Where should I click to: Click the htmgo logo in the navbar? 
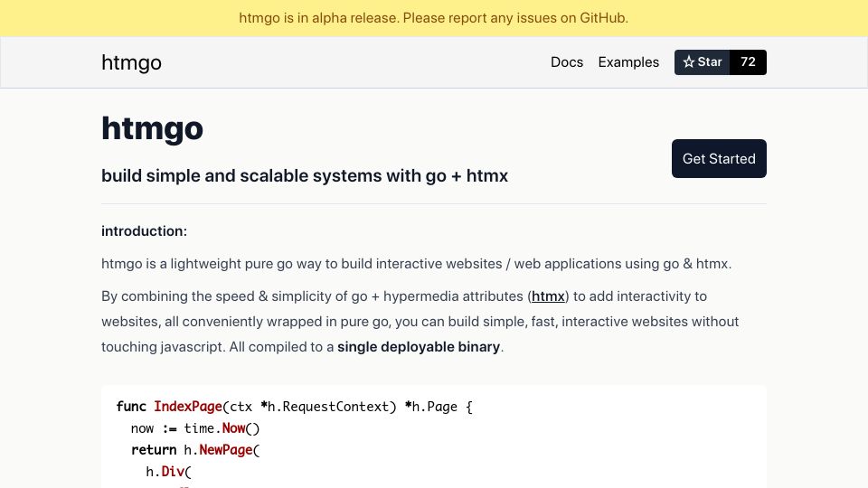pyautogui.click(x=131, y=62)
